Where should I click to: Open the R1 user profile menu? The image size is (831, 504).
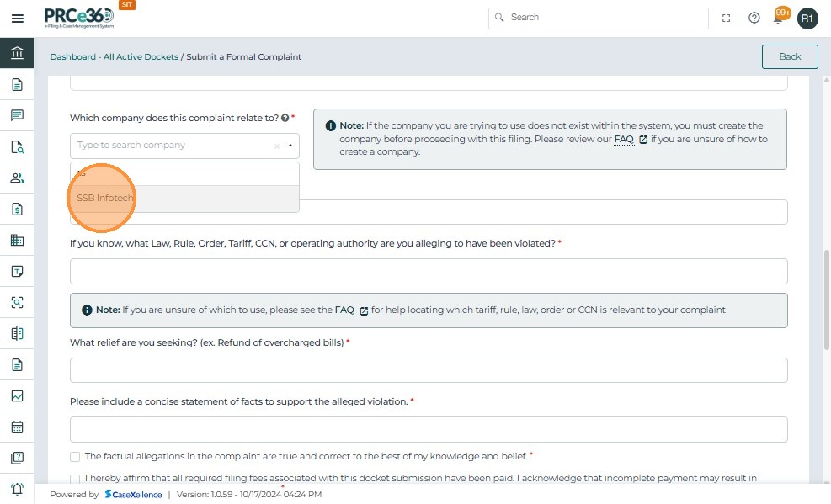point(807,18)
